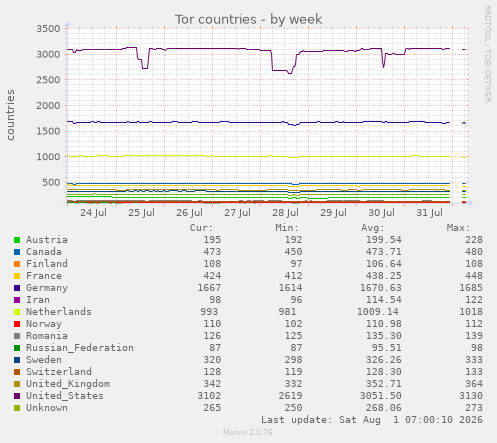Screen dimensions: 497x443
Task: Click the '27 Jul' x-axis date
Action: coord(237,213)
